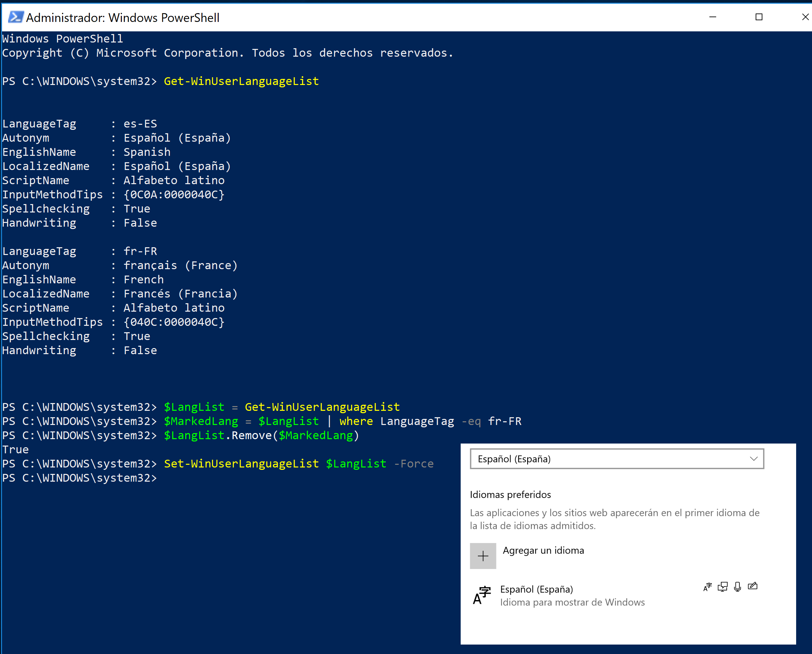Click the text-to-speech monitor icon
Image resolution: width=812 pixels, height=654 pixels.
(722, 587)
